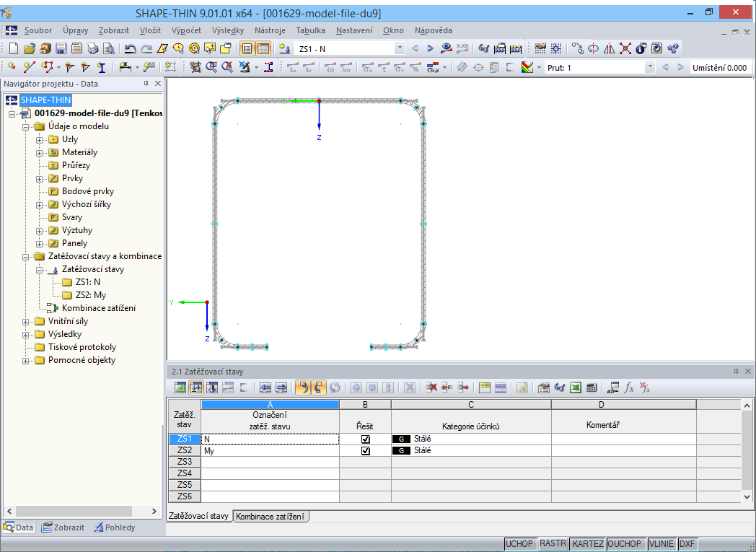Click the red I-beam cross-section icon
The height and width of the screenshot is (552, 756).
tap(268, 68)
